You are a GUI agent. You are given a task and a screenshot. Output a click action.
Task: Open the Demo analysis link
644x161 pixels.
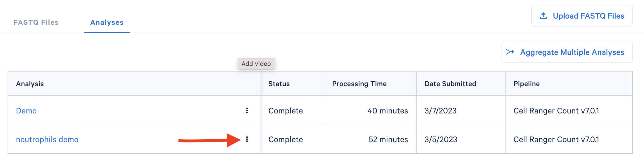pos(26,111)
